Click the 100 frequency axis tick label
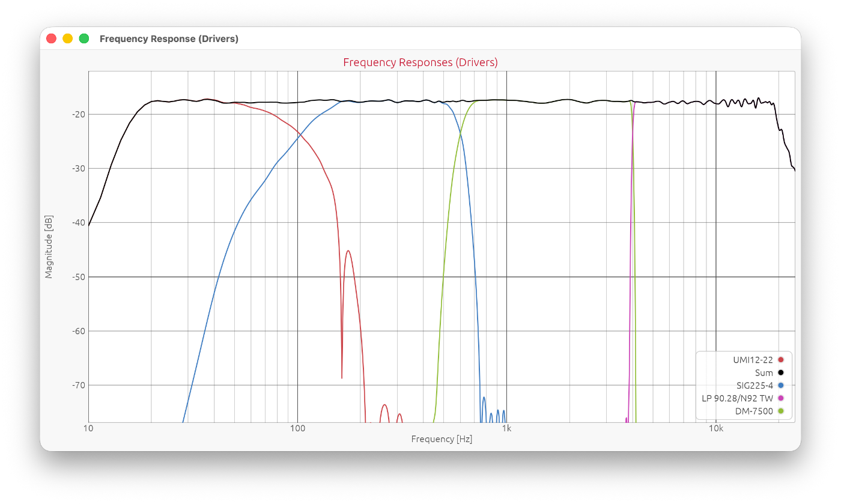This screenshot has height=504, width=841. click(x=297, y=429)
